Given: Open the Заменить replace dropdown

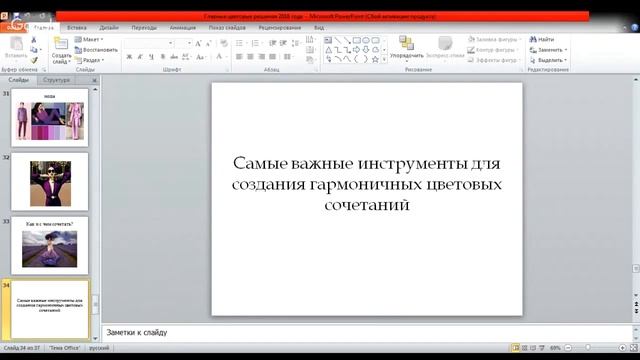Looking at the screenshot, I should pos(549,50).
